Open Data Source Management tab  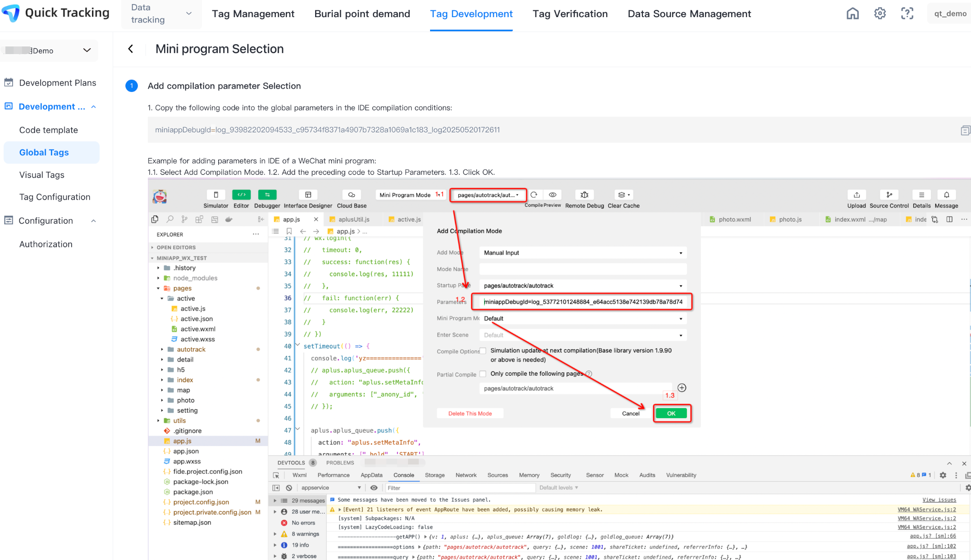pos(689,14)
